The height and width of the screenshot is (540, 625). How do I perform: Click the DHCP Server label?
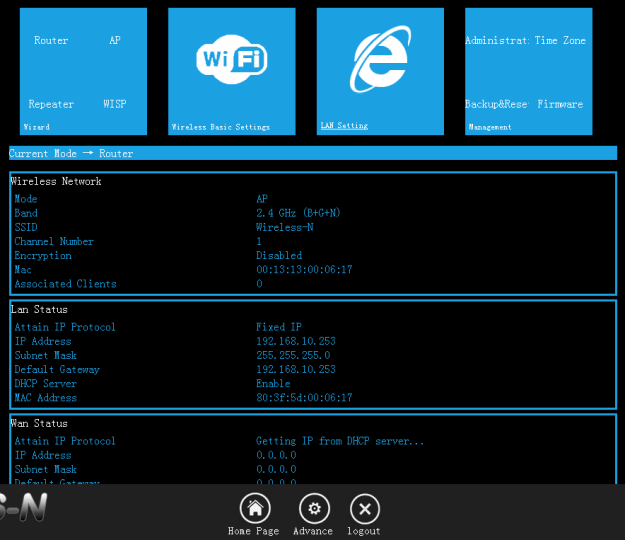(45, 383)
